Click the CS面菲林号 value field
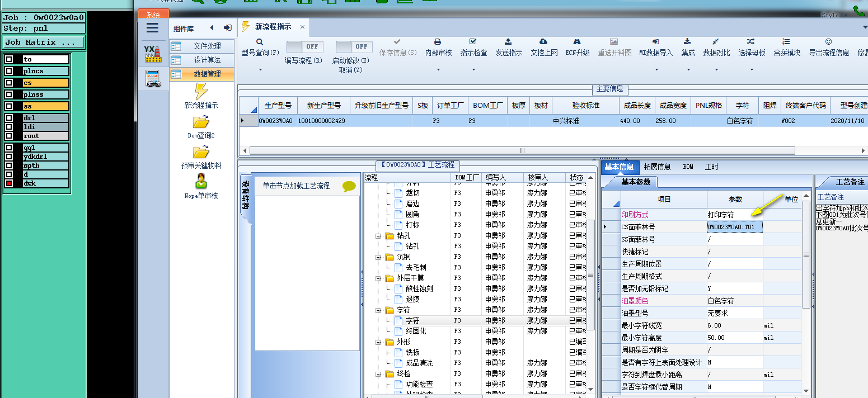This screenshot has height=398, width=868. [734, 227]
